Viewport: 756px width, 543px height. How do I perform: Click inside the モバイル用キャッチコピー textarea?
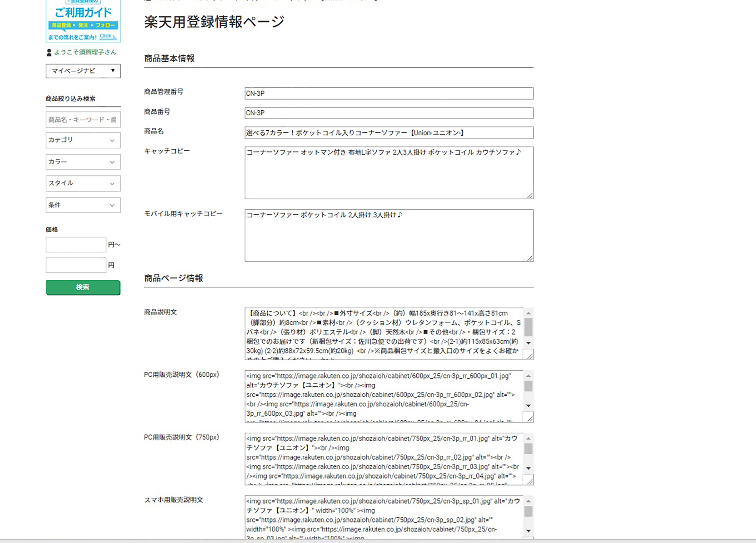coord(389,236)
